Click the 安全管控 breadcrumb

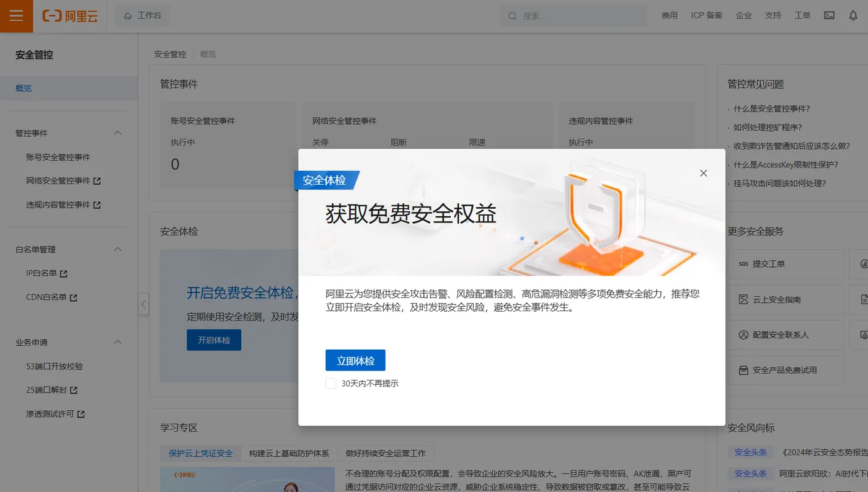[x=170, y=54]
